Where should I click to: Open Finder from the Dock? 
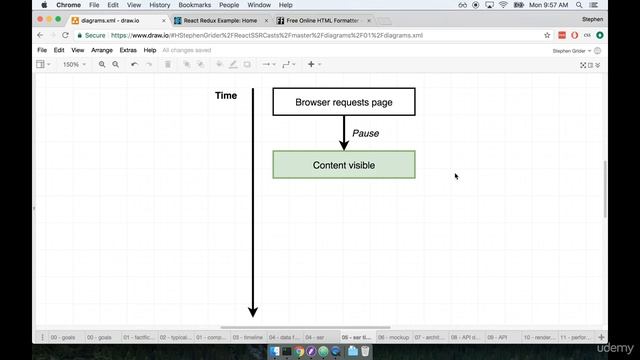[275, 351]
